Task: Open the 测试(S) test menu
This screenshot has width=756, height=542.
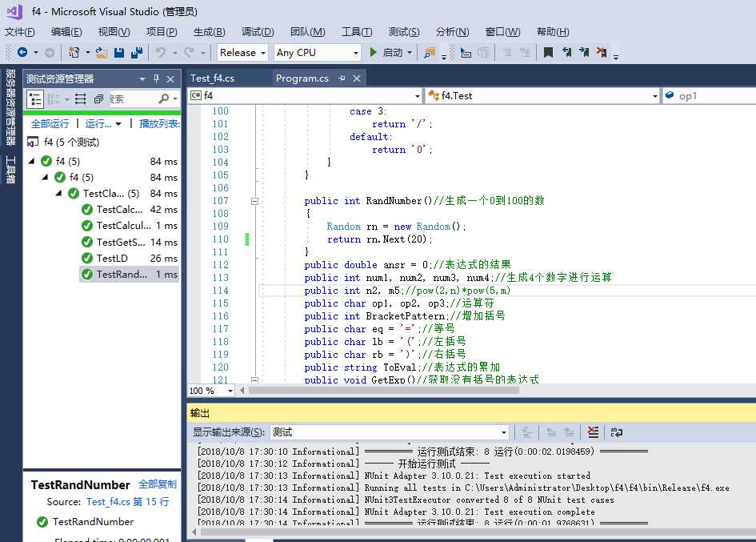Action: point(404,32)
